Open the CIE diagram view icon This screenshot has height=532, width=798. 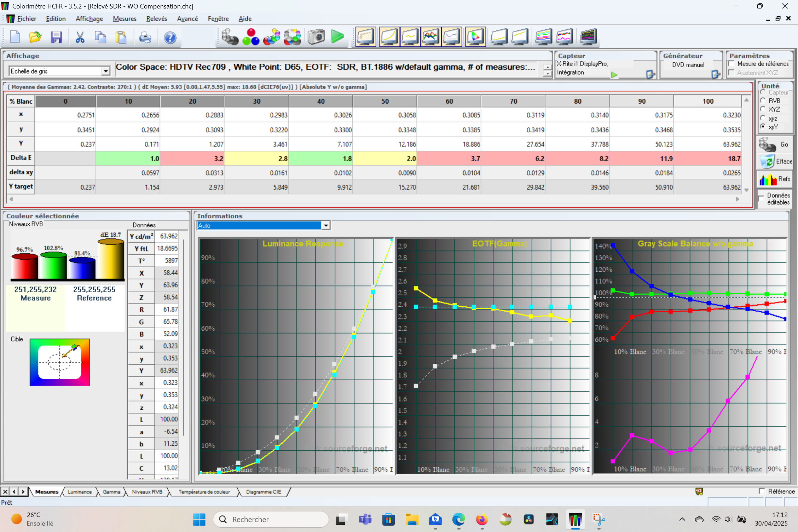click(475, 37)
